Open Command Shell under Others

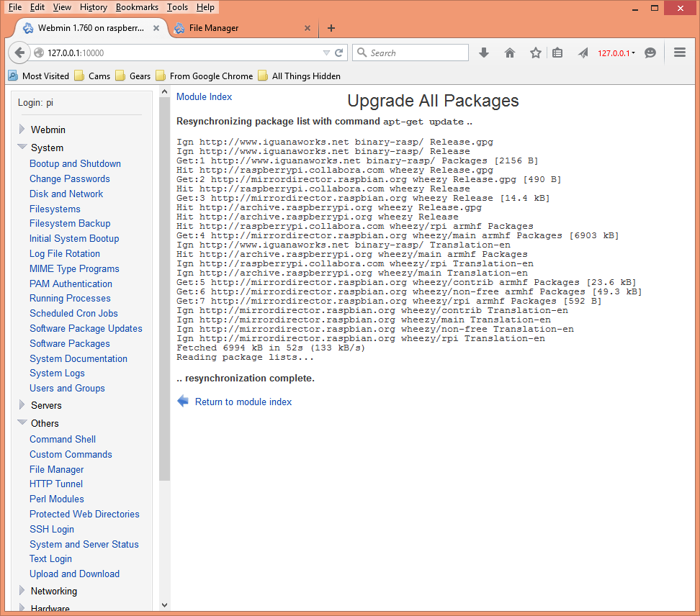point(63,439)
